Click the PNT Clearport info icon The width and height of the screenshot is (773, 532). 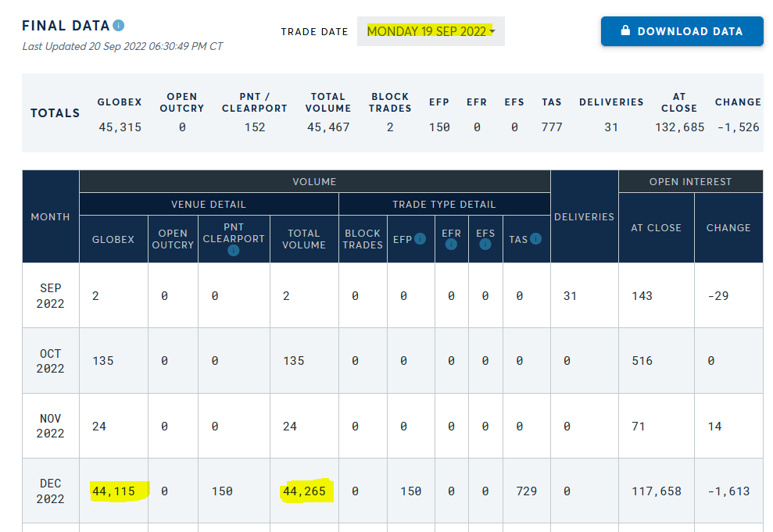(x=234, y=251)
